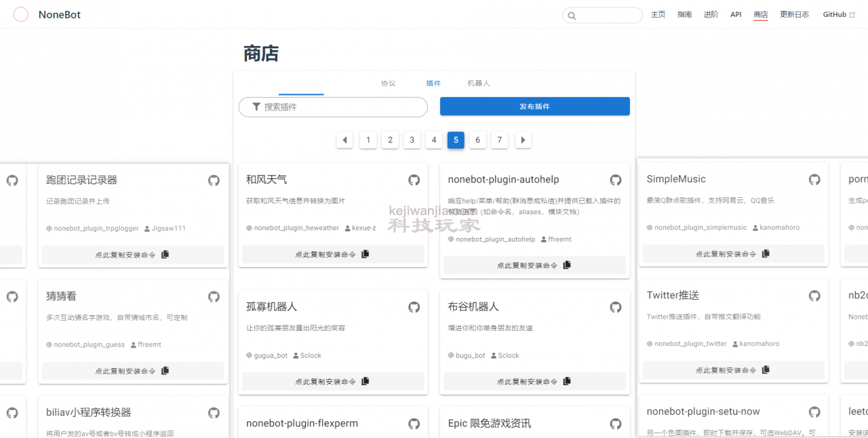Viewport: 868px width, 438px height.
Task: Copy install command for 和风天气
Action: [x=333, y=254]
